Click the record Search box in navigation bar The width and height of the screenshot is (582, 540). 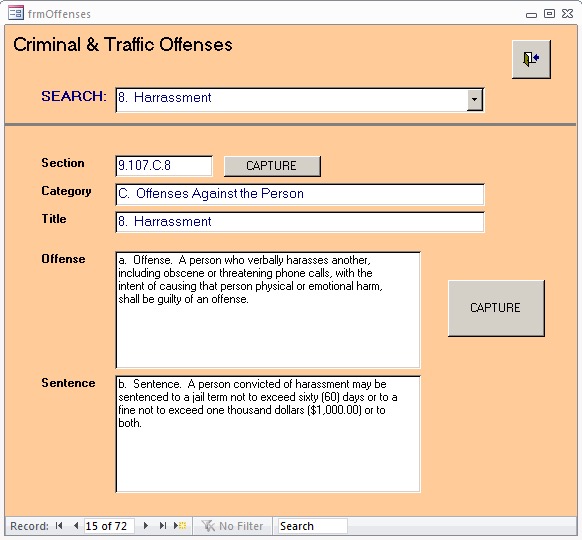click(x=313, y=526)
